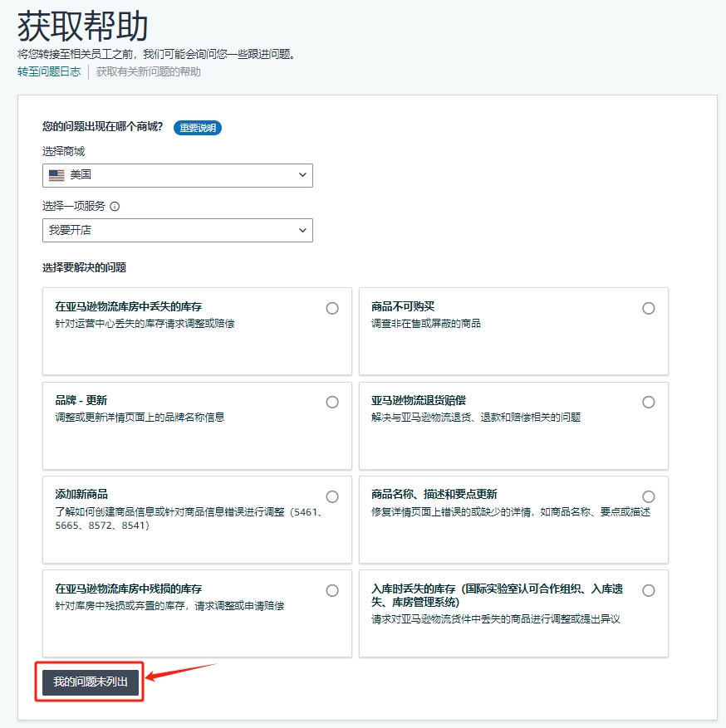
Task: Click the 选择一项服务 label text
Action: (74, 206)
